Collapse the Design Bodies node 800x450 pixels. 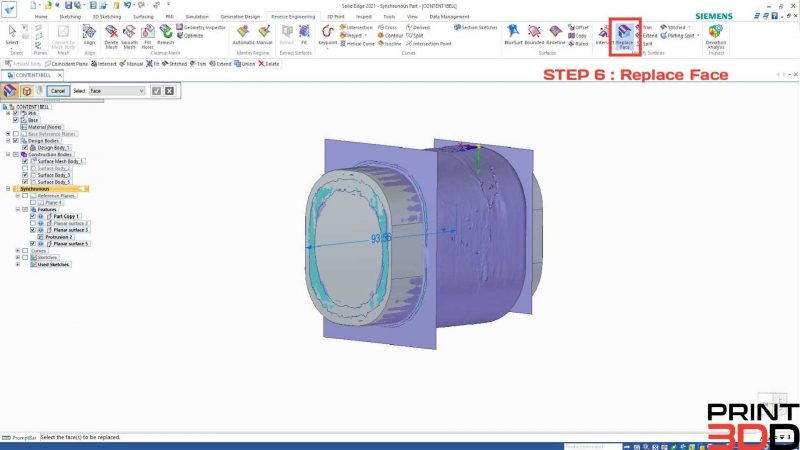(x=8, y=140)
